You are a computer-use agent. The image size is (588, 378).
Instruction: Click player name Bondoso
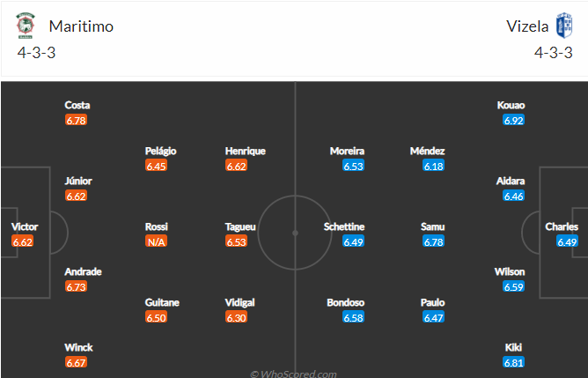[x=345, y=302]
